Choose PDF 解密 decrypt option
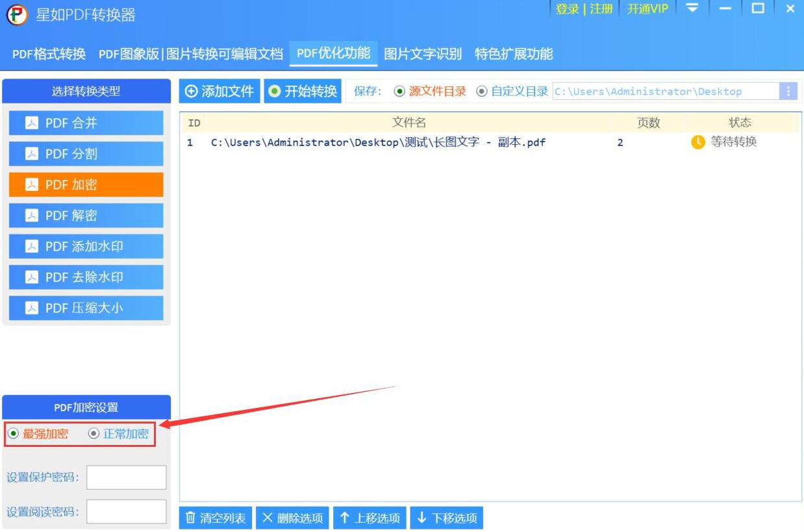Screen dimensions: 804x532 click(86, 216)
